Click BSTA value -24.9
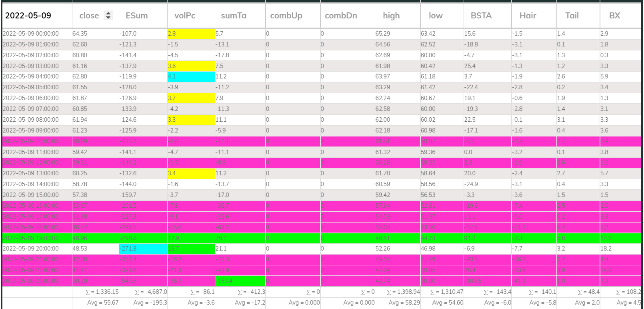The image size is (644, 309). click(x=471, y=184)
